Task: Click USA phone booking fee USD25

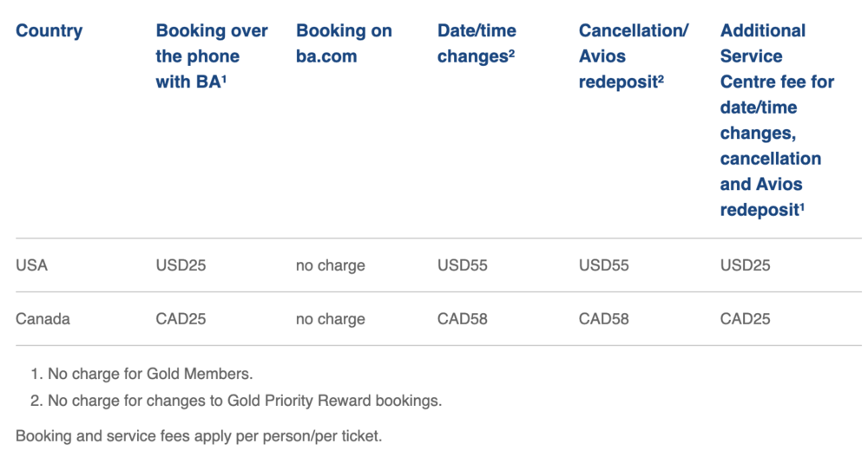Action: click(181, 265)
